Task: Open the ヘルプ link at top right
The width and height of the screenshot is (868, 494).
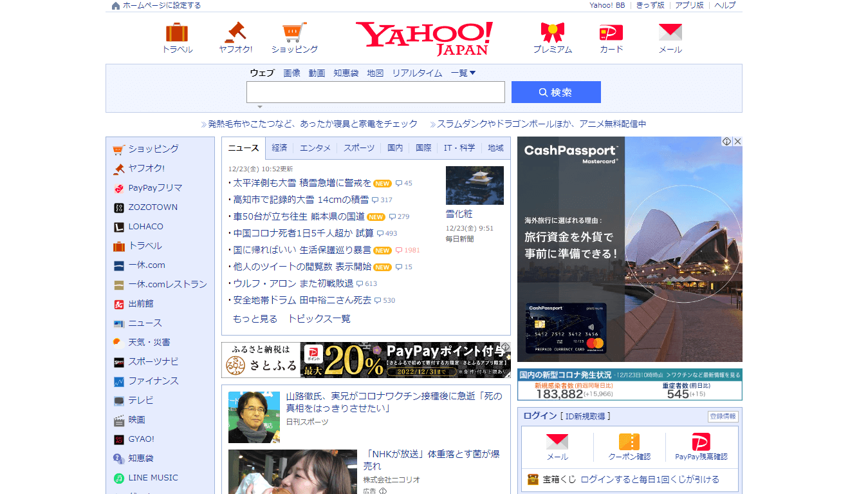Action: (x=725, y=5)
